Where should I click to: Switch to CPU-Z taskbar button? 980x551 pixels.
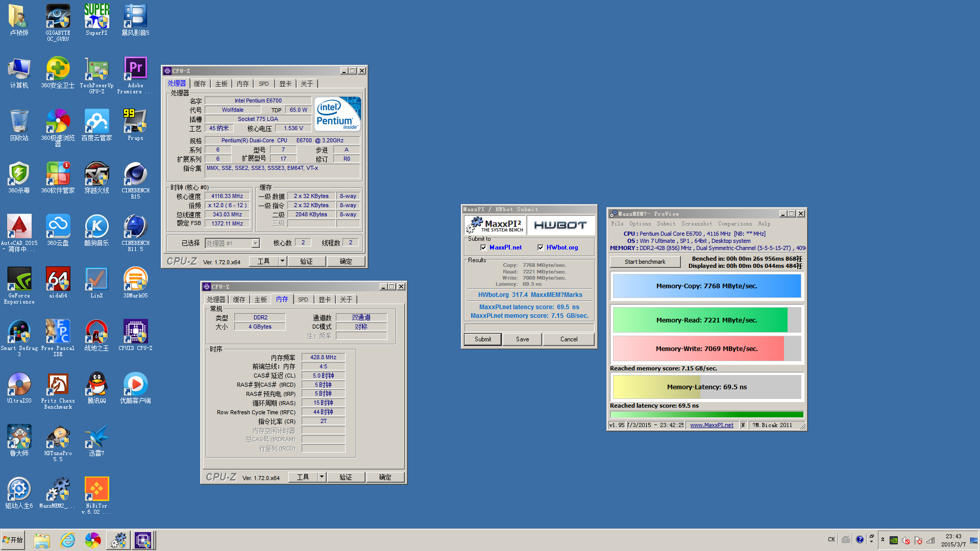143,540
